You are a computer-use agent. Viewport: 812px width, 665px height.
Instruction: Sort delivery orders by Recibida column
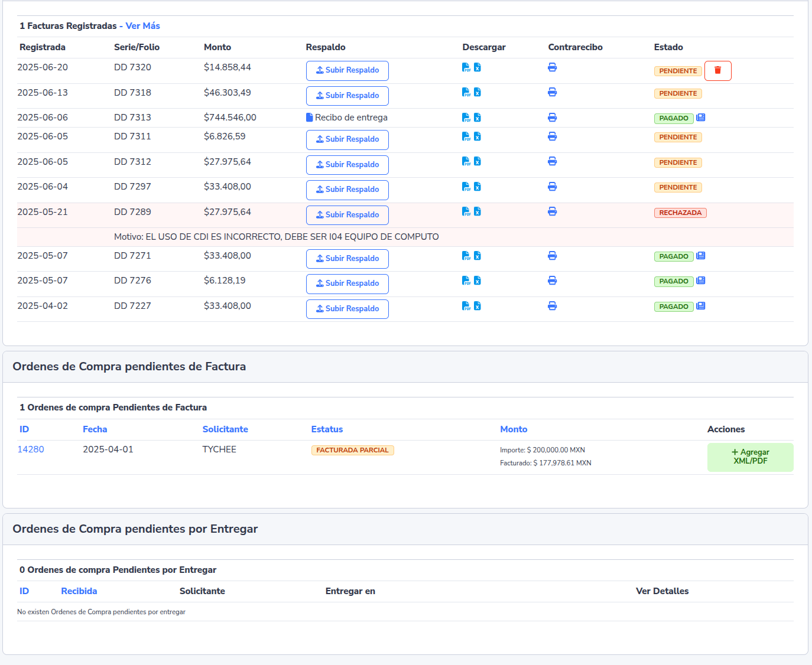[79, 591]
